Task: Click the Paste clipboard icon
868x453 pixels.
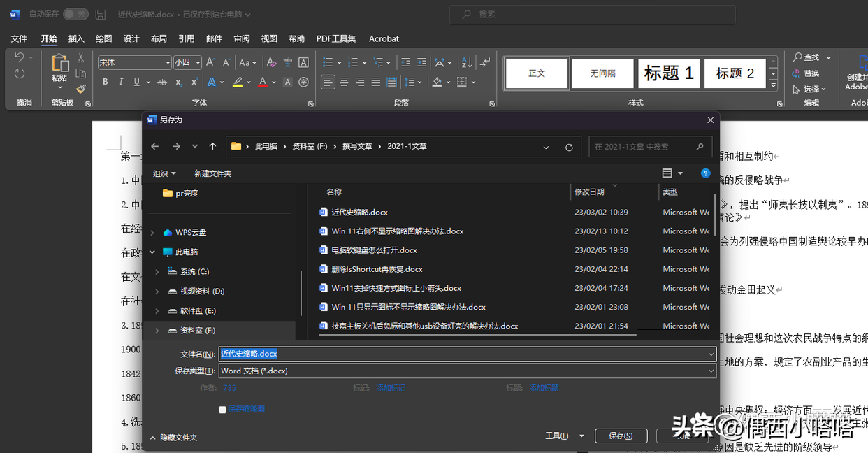Action: pyautogui.click(x=59, y=64)
